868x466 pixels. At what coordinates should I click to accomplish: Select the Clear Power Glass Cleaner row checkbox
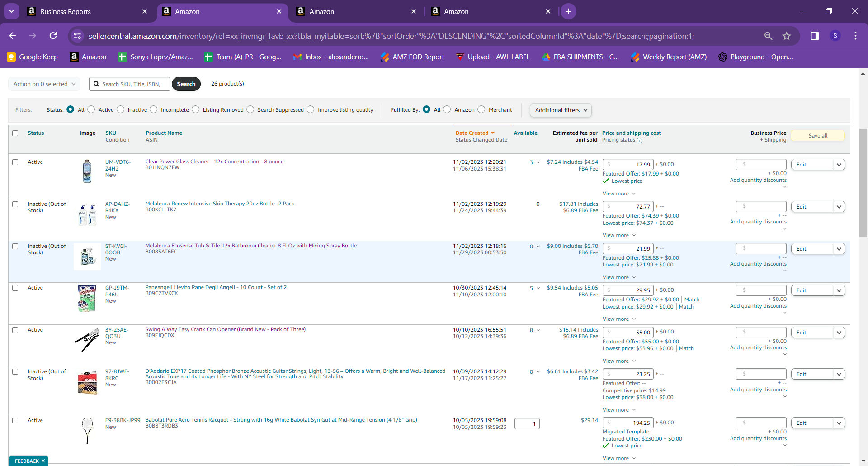(x=15, y=162)
